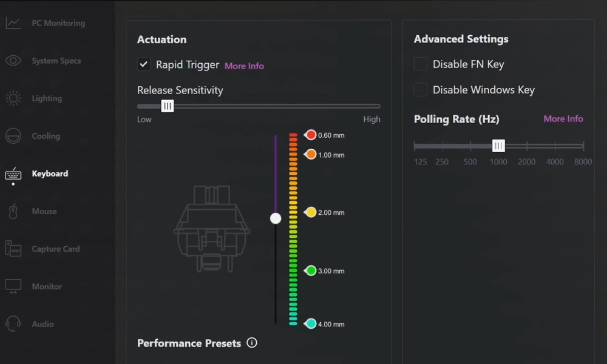Viewport: 607px width, 364px height.
Task: Set polling rate to 2000 Hz tick
Action: 527,146
